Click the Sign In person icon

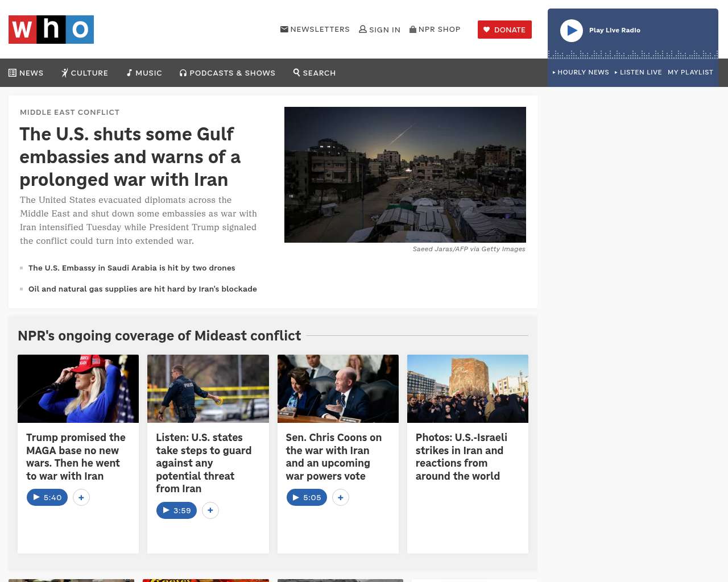click(x=363, y=29)
